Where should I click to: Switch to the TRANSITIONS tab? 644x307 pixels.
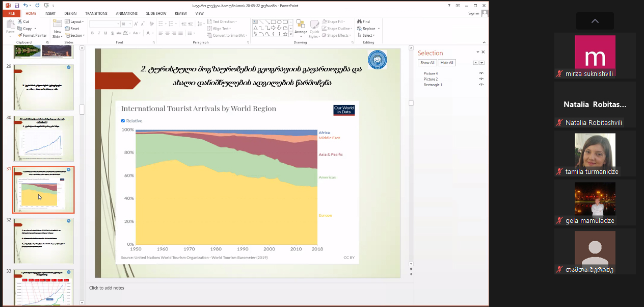[x=96, y=13]
